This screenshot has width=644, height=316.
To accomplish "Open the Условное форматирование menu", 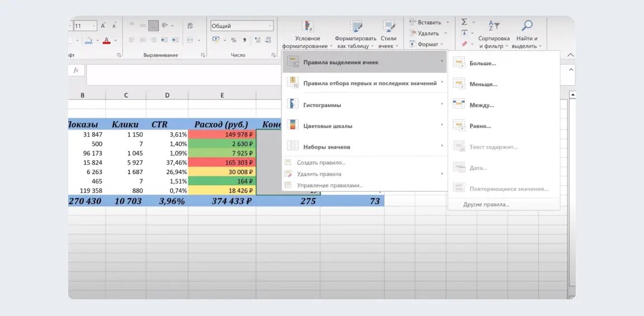I will tap(307, 35).
